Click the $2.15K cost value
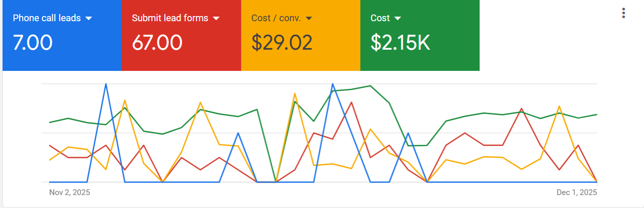 [400, 42]
